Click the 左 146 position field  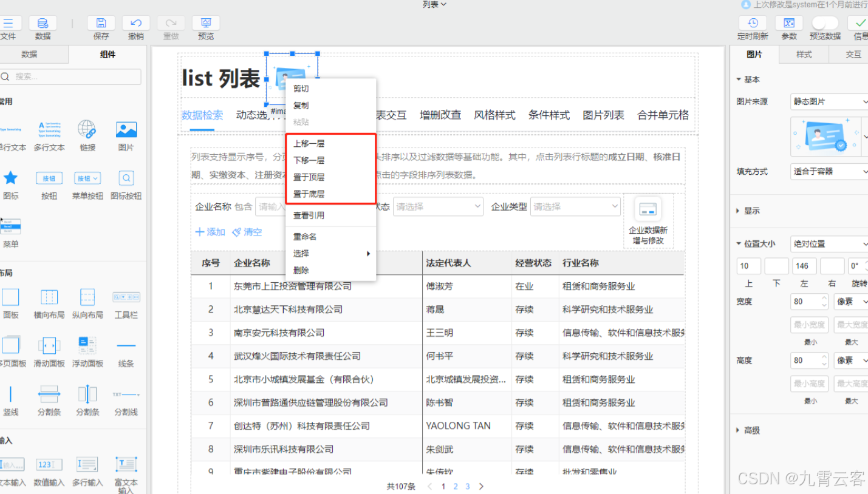805,266
